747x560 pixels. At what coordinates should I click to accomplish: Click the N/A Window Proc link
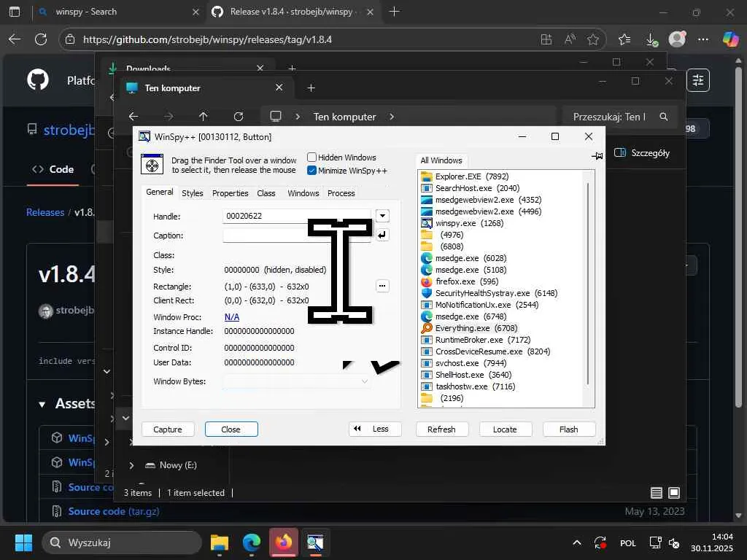coord(231,317)
